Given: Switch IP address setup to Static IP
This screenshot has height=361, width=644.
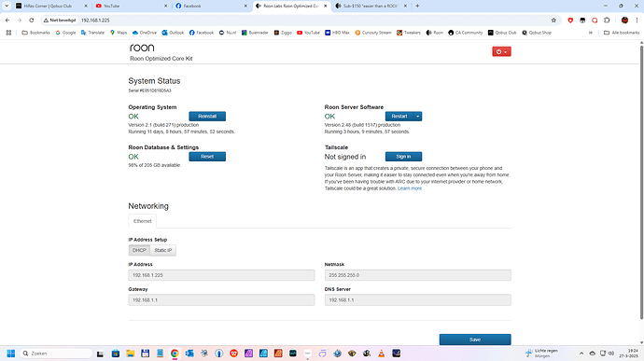Looking at the screenshot, I should 163,250.
